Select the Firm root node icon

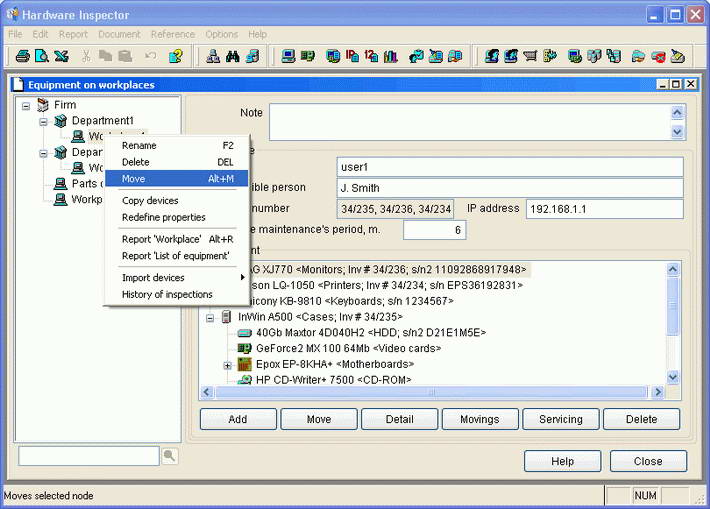pos(43,105)
